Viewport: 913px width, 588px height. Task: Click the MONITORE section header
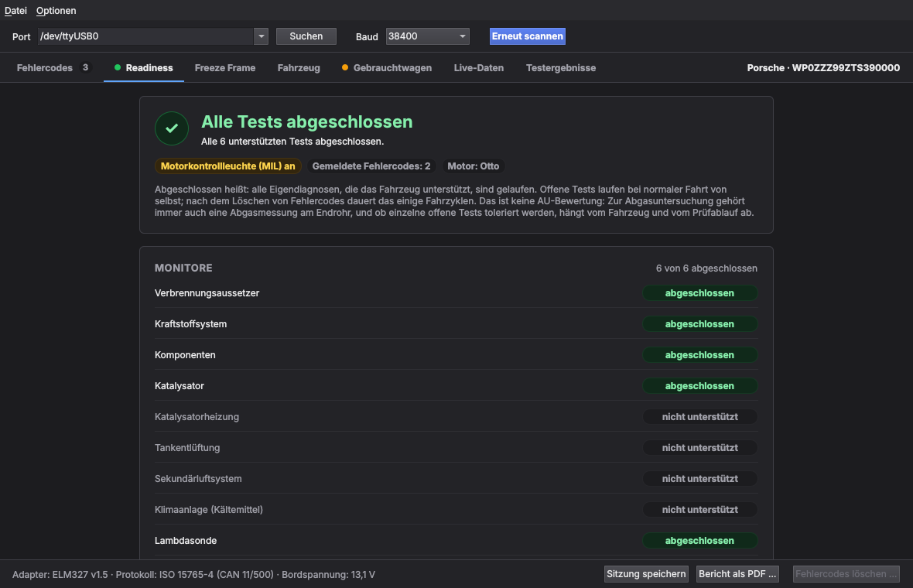point(183,268)
